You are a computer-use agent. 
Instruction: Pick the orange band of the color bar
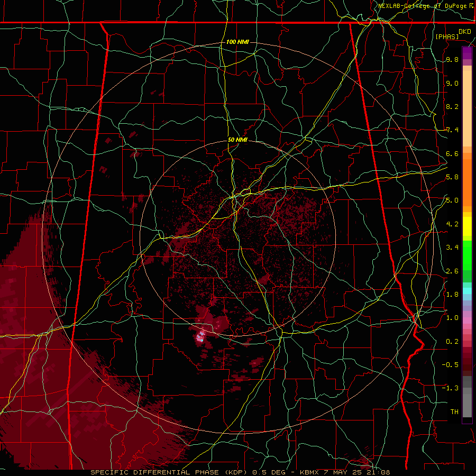coord(467,182)
